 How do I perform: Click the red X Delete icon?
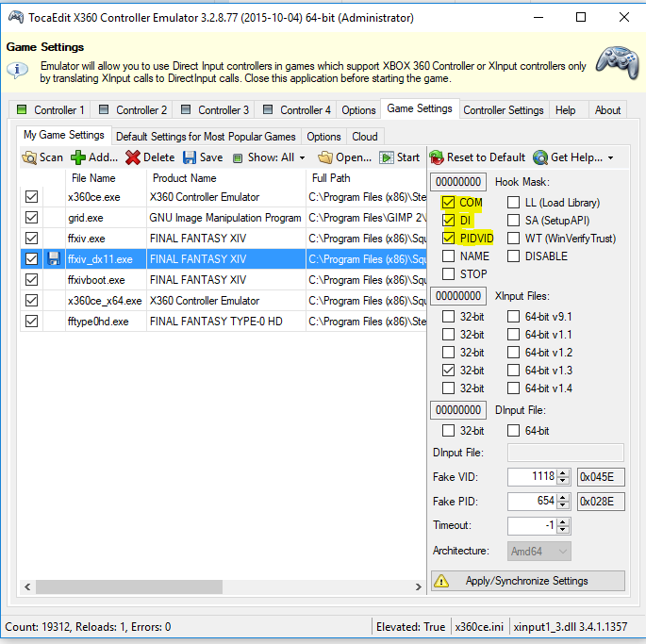click(x=133, y=157)
